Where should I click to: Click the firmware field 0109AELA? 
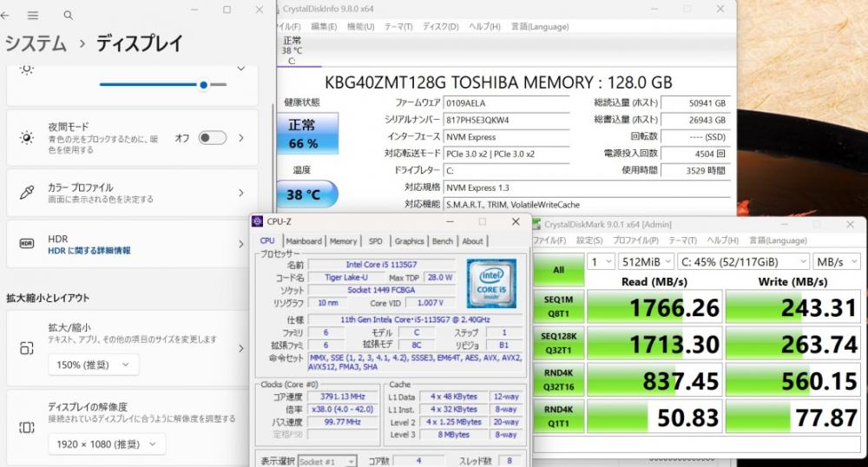click(x=507, y=103)
